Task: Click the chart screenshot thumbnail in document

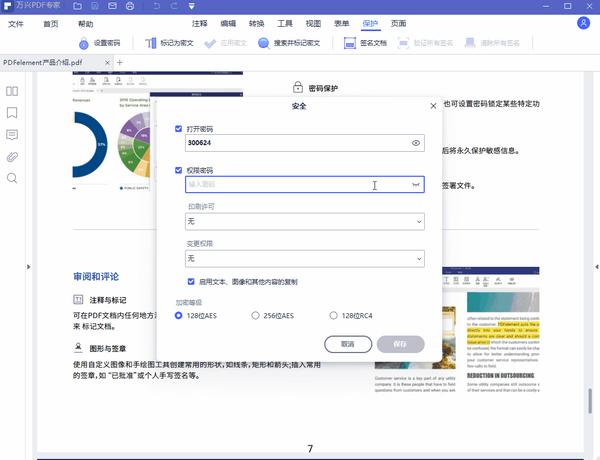Action: [114, 130]
